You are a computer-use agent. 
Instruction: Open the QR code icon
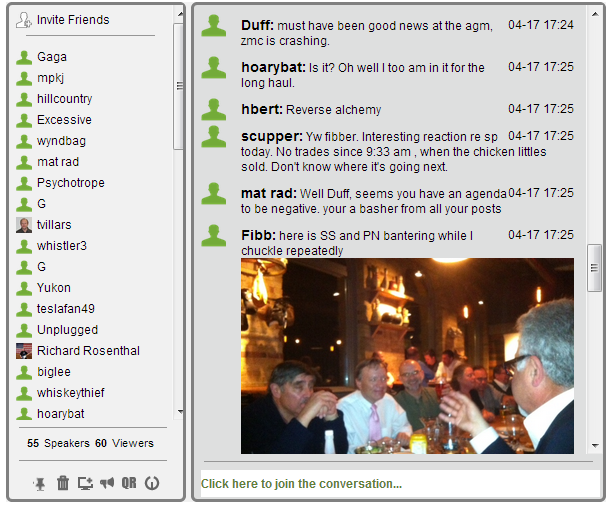[x=129, y=483]
